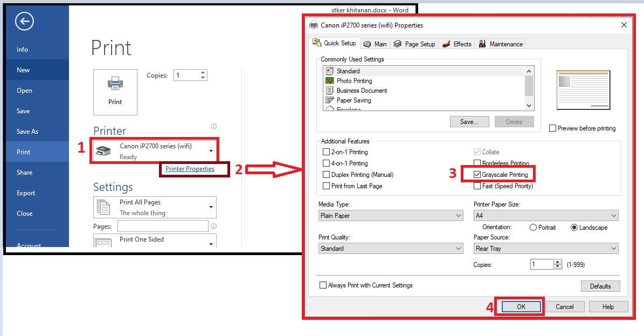Select the Standard settings icon in the list
Viewport: 644px width, 336px height.
coord(329,71)
